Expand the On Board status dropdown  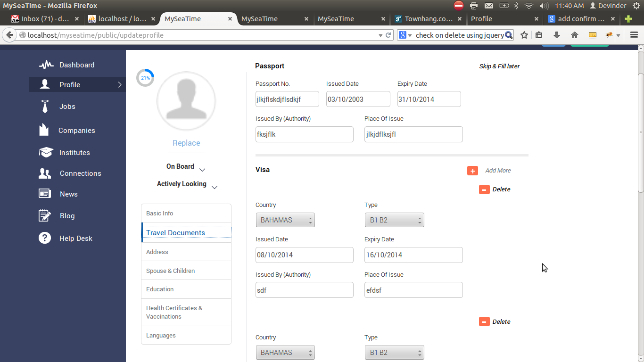tap(202, 170)
